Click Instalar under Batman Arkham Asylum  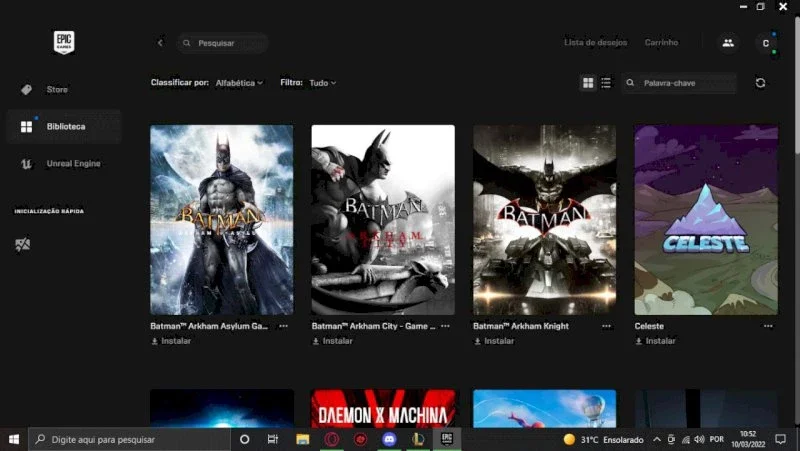click(x=171, y=341)
